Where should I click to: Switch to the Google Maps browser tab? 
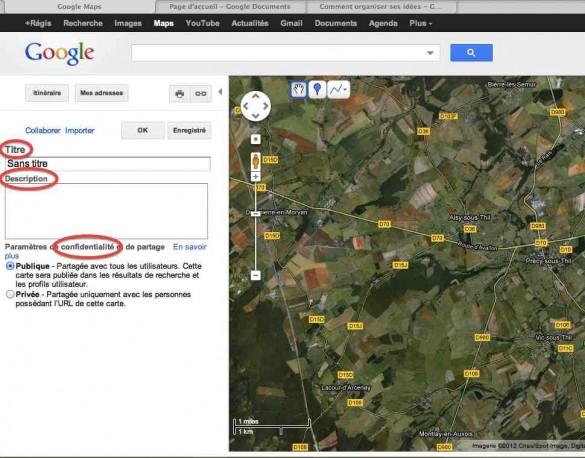tap(79, 7)
